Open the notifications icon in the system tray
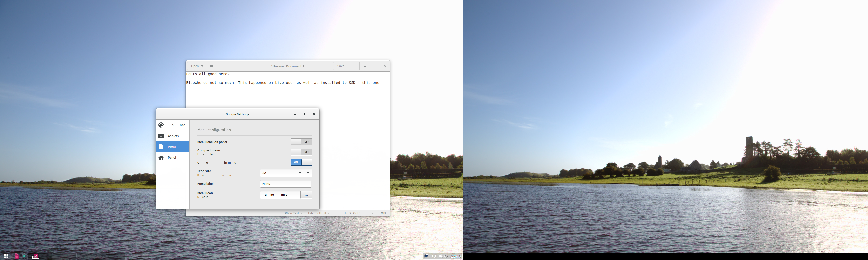 point(434,256)
